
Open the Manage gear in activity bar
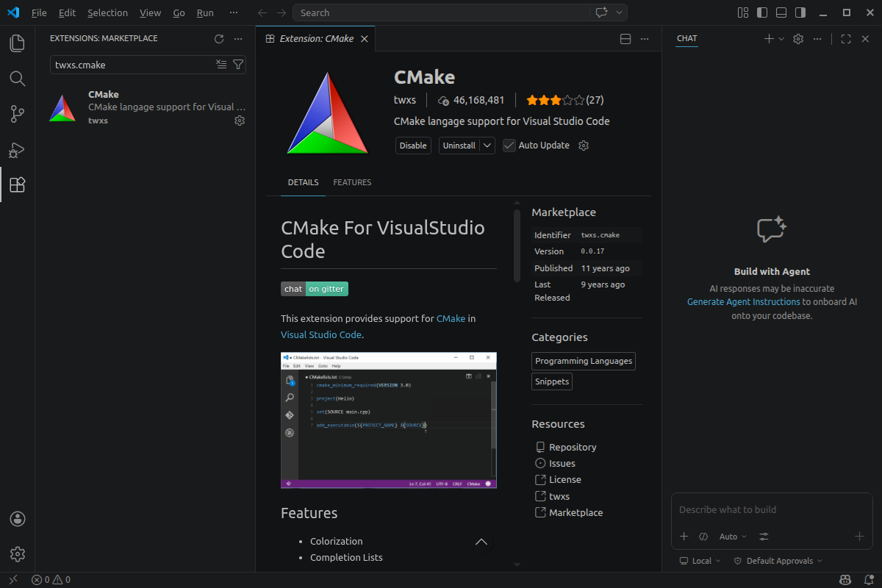click(x=18, y=554)
